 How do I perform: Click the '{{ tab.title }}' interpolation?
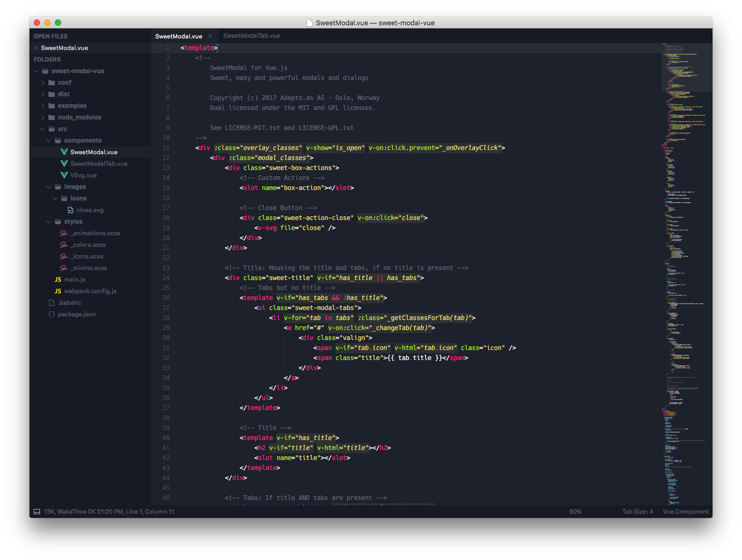(414, 358)
